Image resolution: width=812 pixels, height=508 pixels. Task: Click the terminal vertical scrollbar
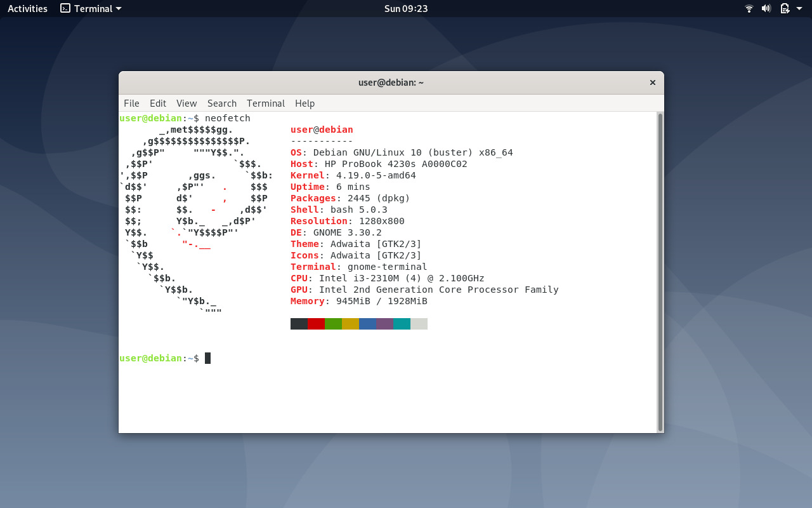coord(660,272)
